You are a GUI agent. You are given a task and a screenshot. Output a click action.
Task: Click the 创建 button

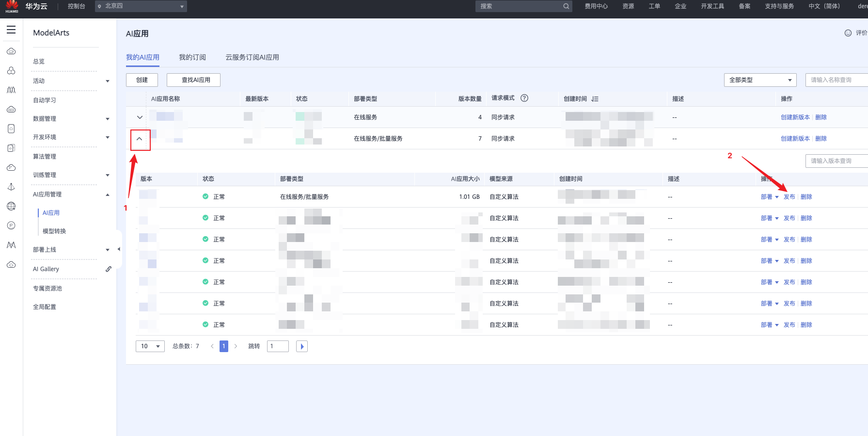click(142, 80)
